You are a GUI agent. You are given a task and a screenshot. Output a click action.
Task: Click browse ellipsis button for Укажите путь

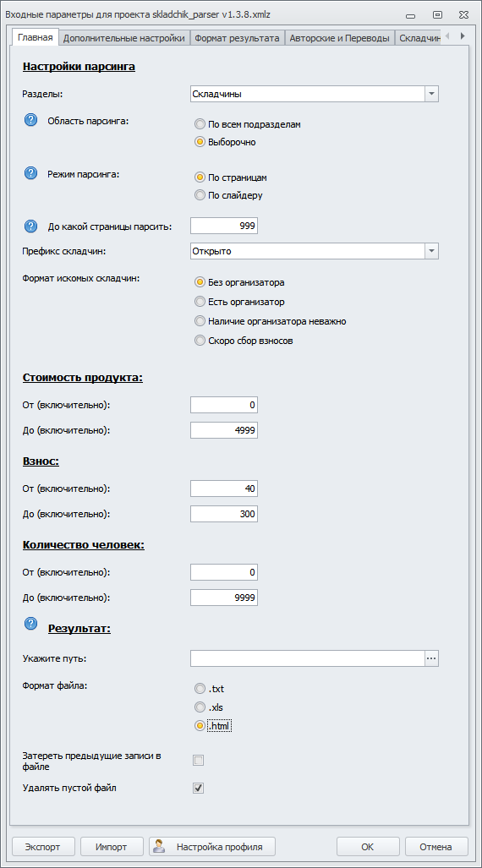(x=431, y=658)
